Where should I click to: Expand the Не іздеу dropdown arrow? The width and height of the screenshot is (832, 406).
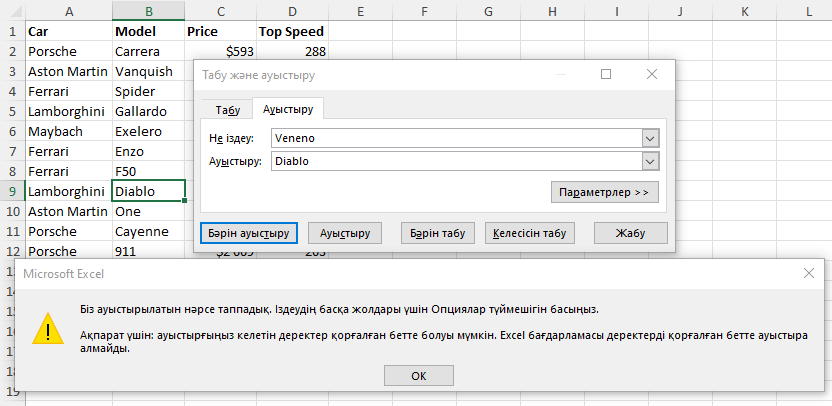pos(650,138)
